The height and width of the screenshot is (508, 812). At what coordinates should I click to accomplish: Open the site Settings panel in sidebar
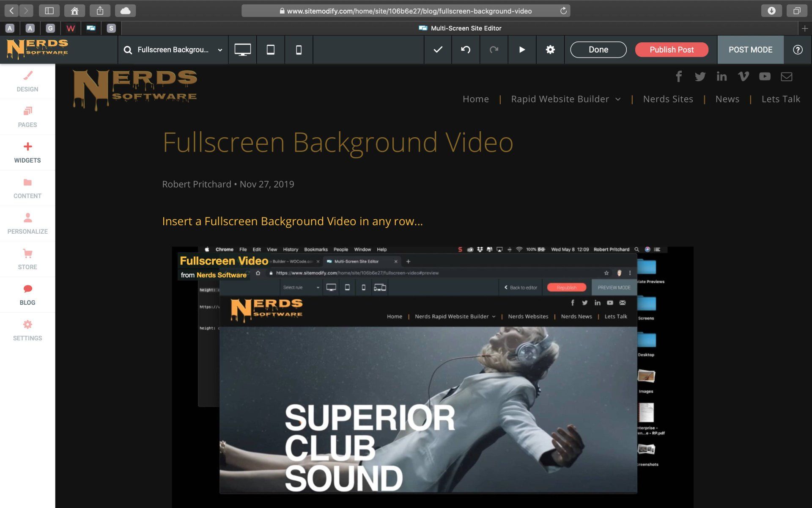27,331
